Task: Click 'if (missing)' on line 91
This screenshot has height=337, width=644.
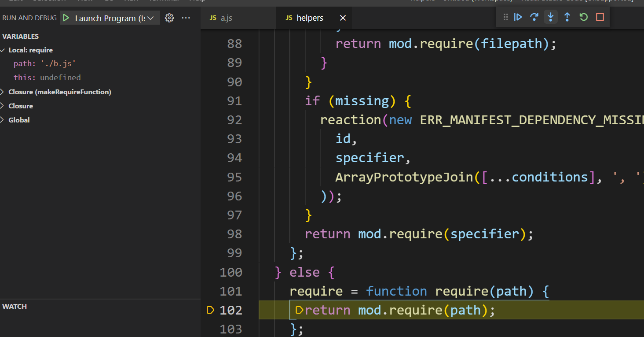Action: 351,101
